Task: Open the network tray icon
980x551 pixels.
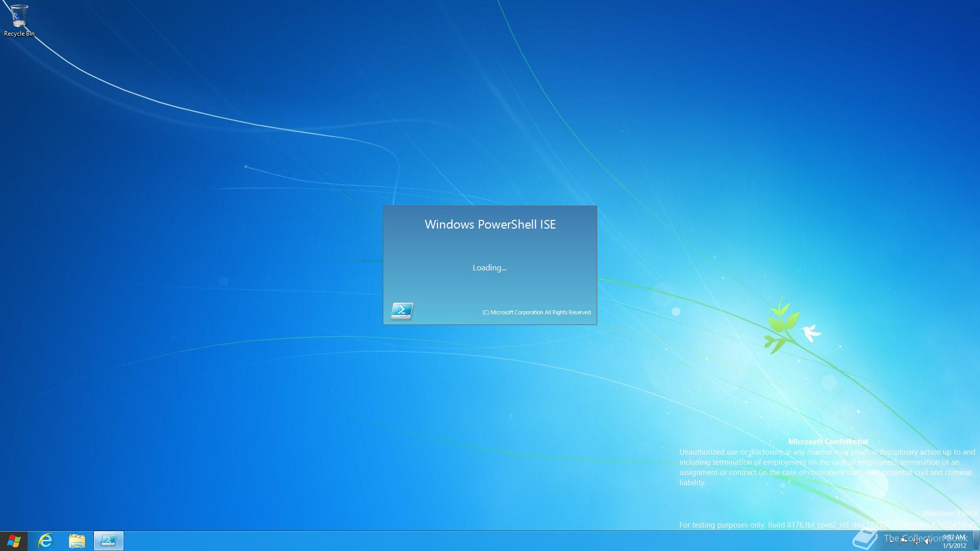Action: point(916,541)
